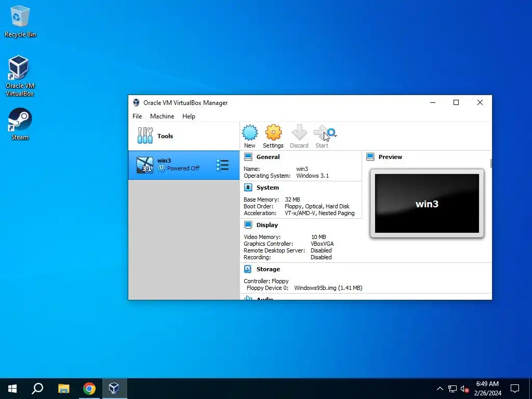
Task: Click the Name value win3 in General
Action: tap(302, 169)
